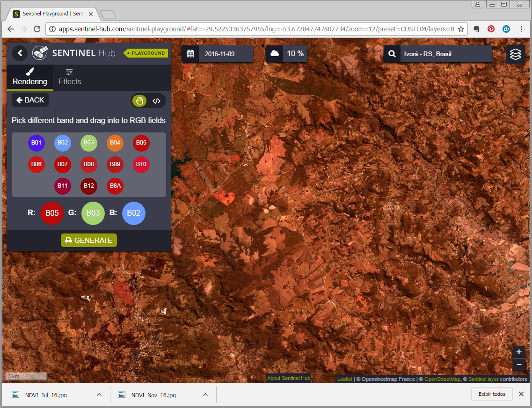
Task: Expand NDVI_Nov_16.jpg download options
Action: 205,394
